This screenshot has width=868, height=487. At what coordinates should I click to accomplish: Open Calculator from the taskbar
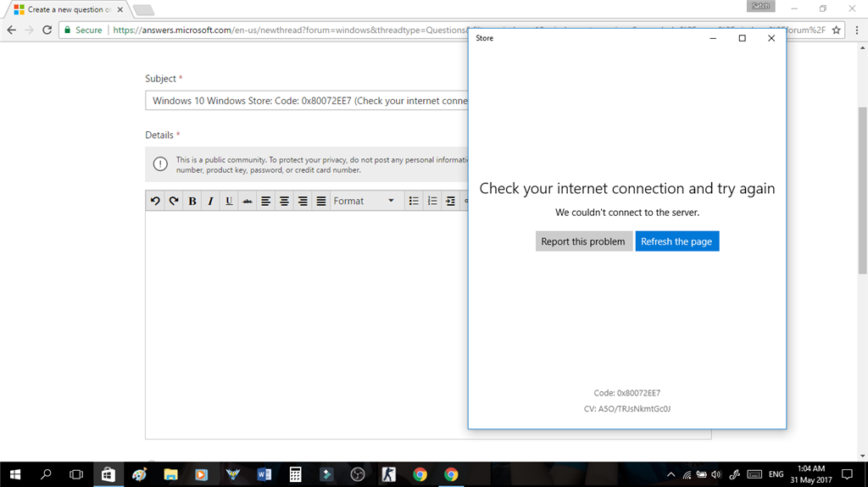tap(295, 474)
